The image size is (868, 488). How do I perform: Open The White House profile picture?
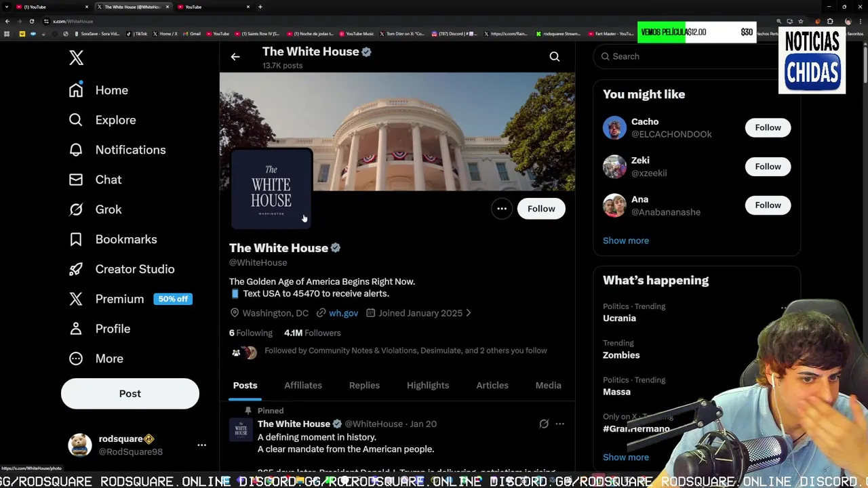pyautogui.click(x=271, y=188)
